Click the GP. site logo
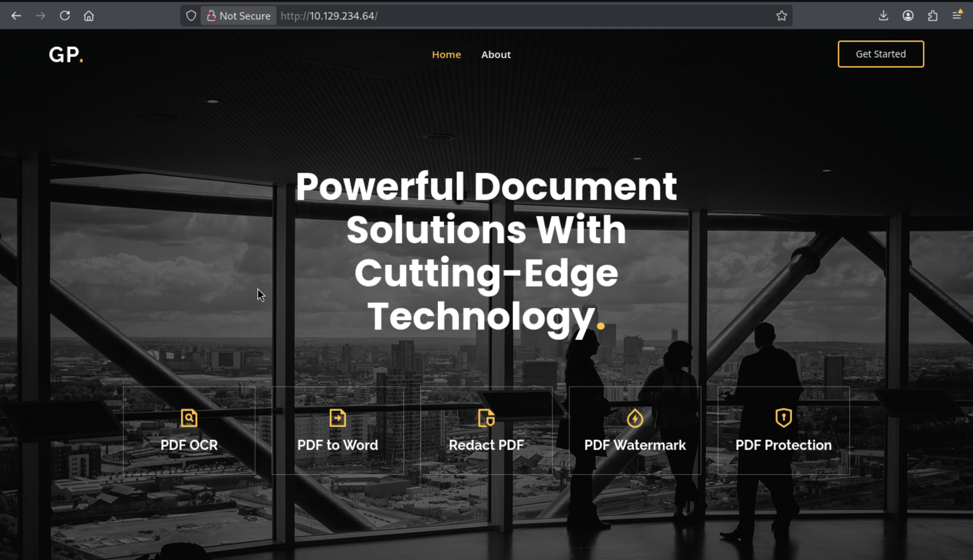 [x=66, y=55]
